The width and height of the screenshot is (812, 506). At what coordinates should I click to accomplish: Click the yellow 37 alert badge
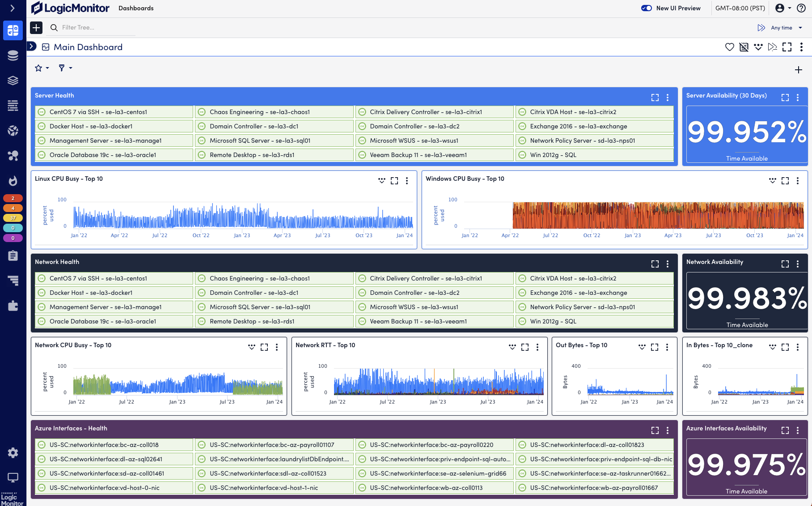click(13, 218)
